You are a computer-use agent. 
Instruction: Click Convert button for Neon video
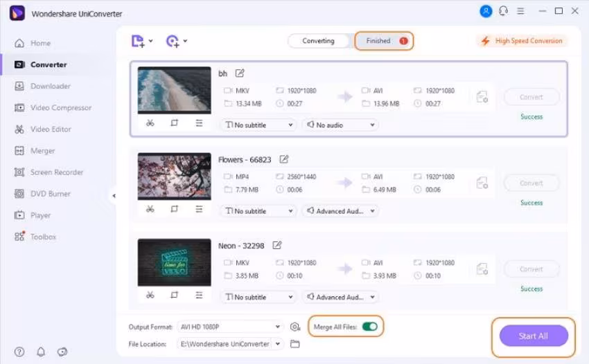click(531, 269)
